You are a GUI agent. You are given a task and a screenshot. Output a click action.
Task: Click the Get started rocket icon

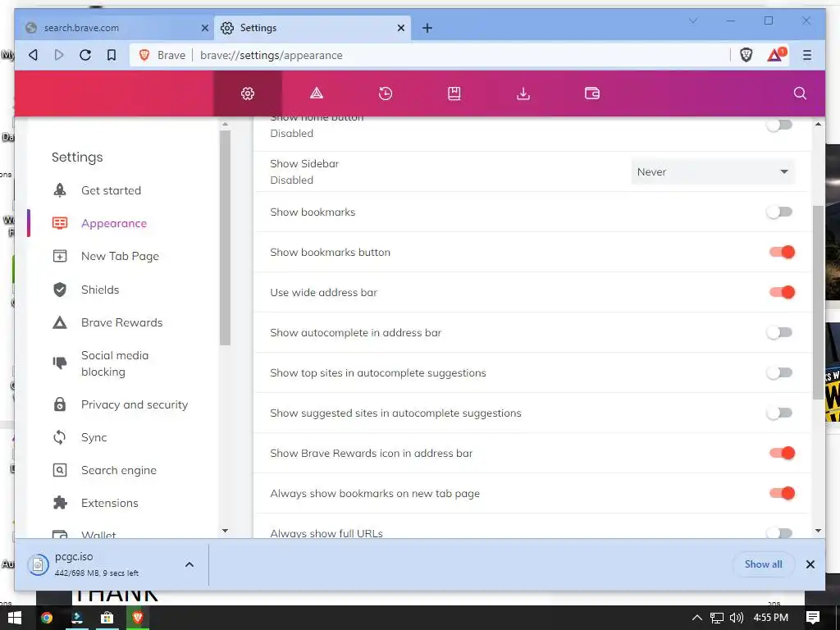click(x=60, y=190)
